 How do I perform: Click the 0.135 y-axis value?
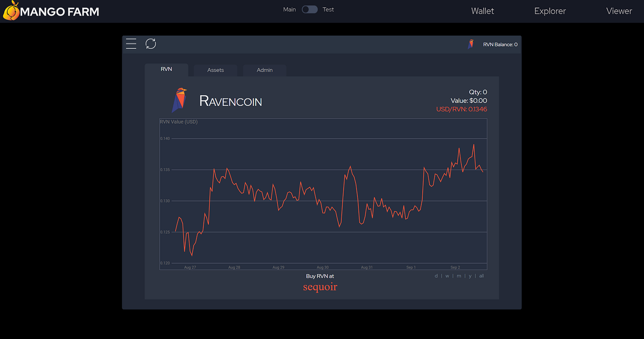(x=165, y=170)
